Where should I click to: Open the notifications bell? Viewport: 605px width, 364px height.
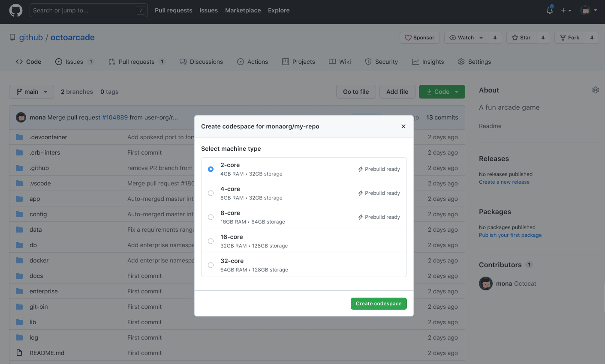click(x=549, y=10)
